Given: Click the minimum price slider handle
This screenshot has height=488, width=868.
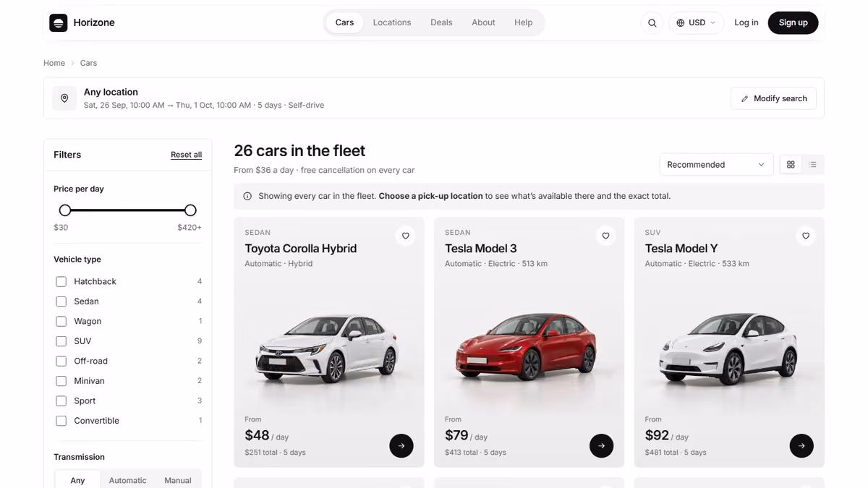Looking at the screenshot, I should click(x=65, y=210).
